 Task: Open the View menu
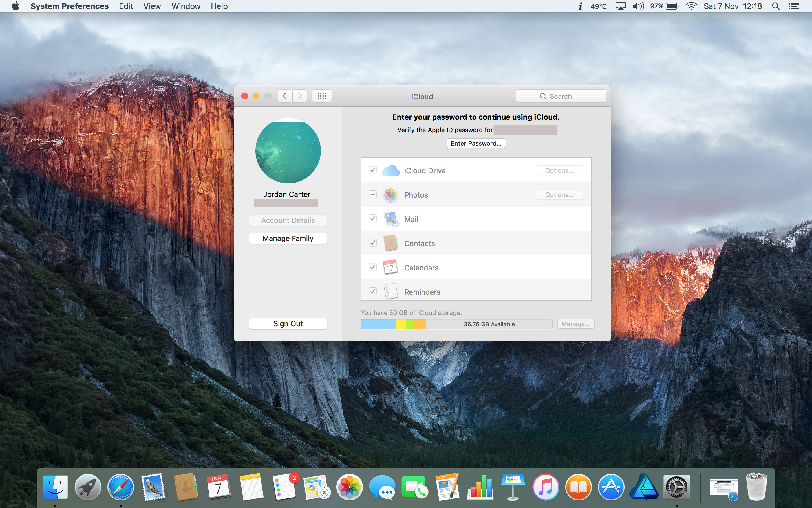(x=152, y=6)
